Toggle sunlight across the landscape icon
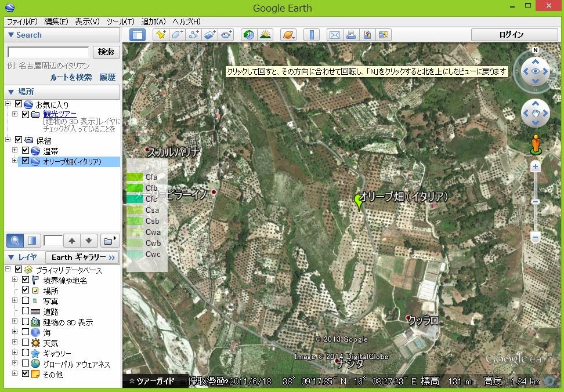This screenshot has width=564, height=392. pyautogui.click(x=265, y=35)
